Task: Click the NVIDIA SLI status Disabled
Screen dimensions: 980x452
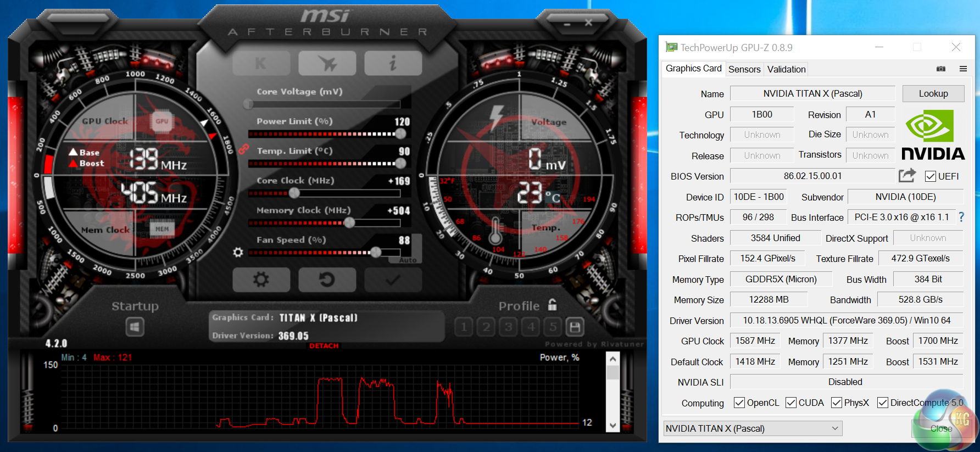Action: pos(847,382)
